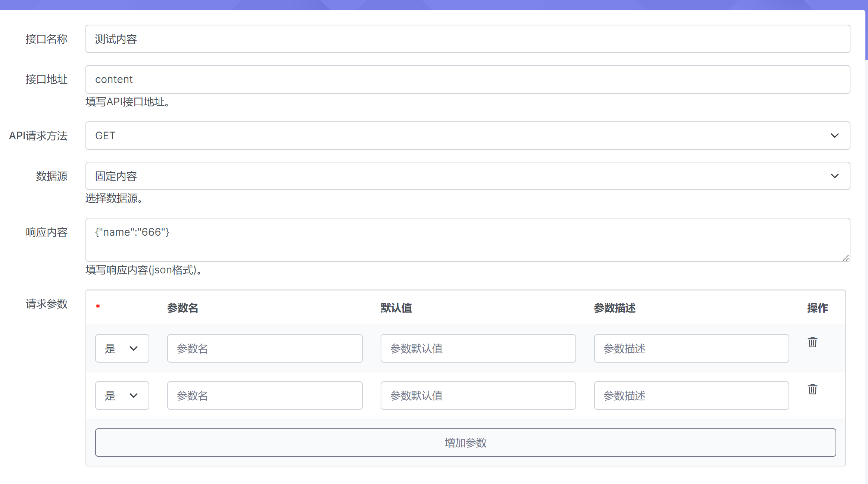Screen dimensions: 868x484
Task: Delete the second request parameter row
Action: [812, 389]
